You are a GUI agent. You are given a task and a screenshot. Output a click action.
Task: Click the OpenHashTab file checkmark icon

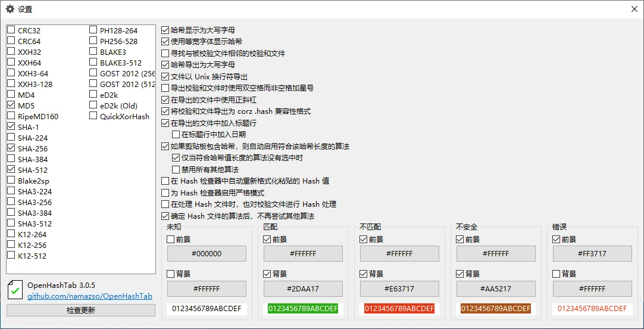(15, 290)
